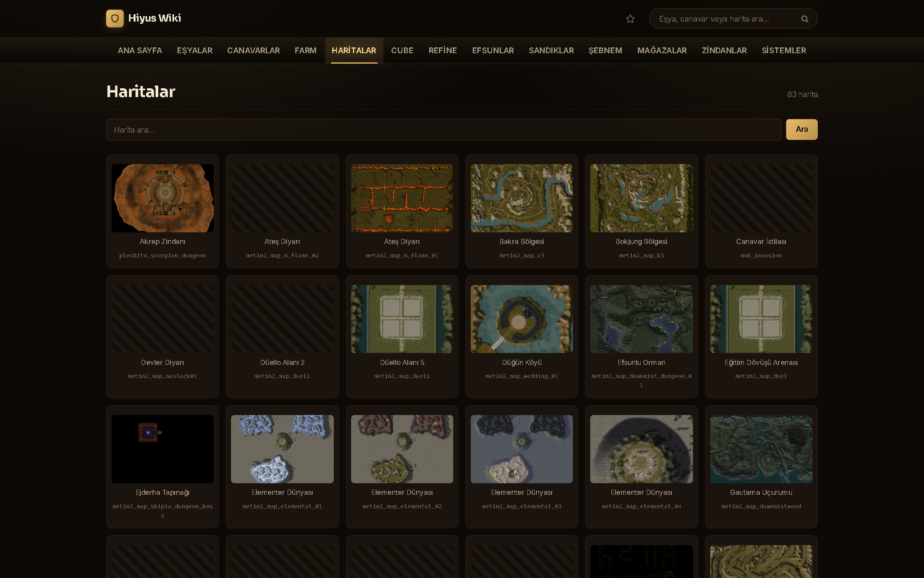Go to the EŞYALAR section
This screenshot has height=578, width=924.
click(194, 50)
